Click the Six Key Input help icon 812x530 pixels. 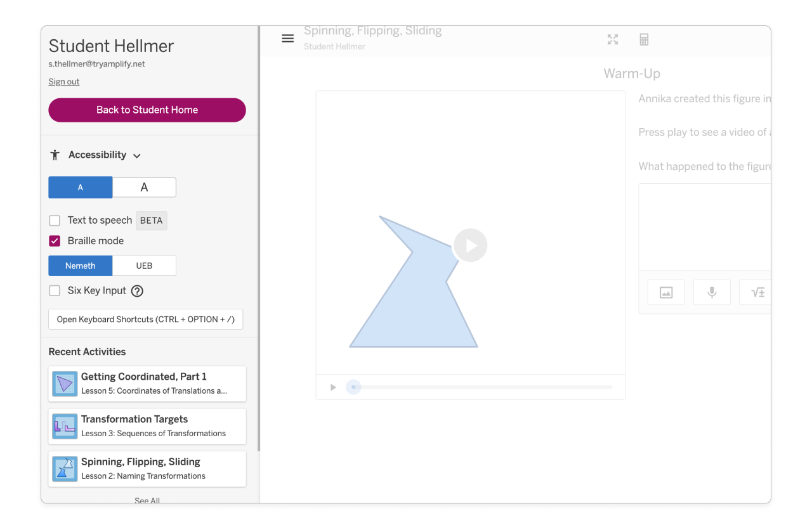tap(137, 290)
